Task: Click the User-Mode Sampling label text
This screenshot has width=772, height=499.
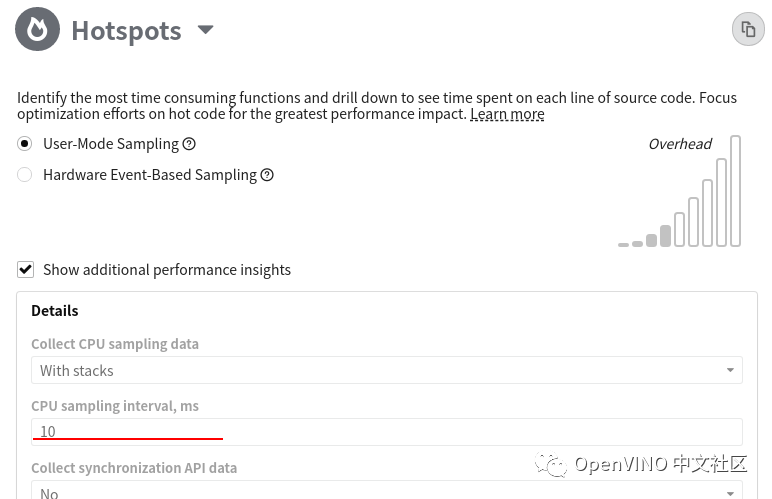Action: point(110,144)
